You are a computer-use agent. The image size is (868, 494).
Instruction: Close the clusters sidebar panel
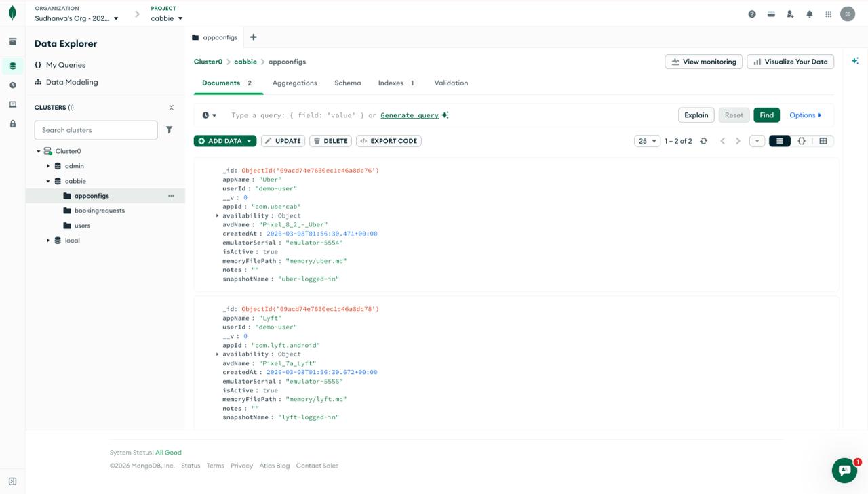171,108
